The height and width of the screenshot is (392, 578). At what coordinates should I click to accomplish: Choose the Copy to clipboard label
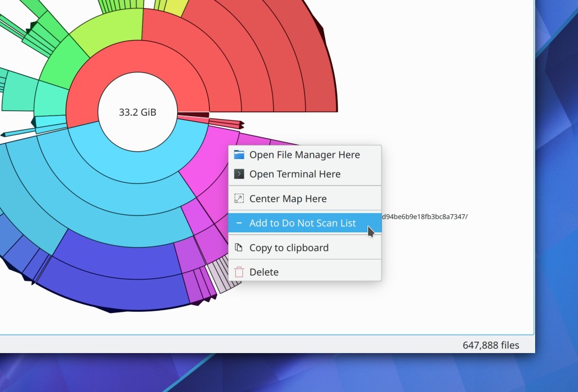(x=288, y=248)
